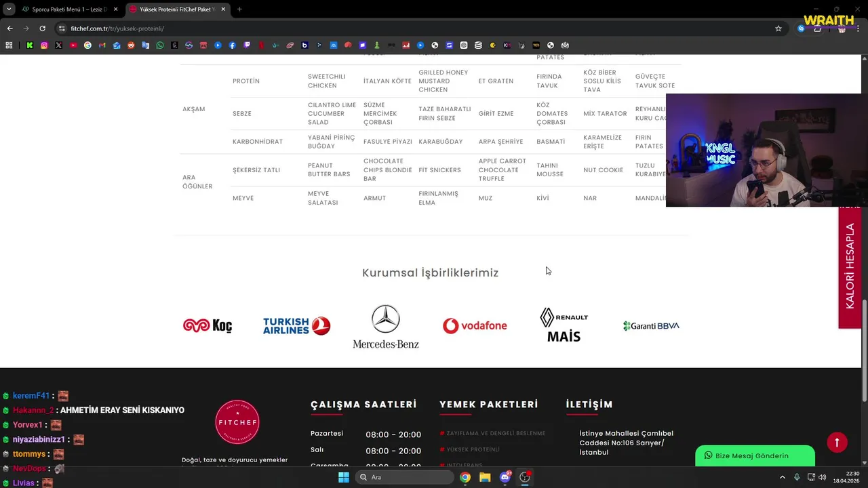Select the KARBONHİDRAT row label

pos(258,142)
